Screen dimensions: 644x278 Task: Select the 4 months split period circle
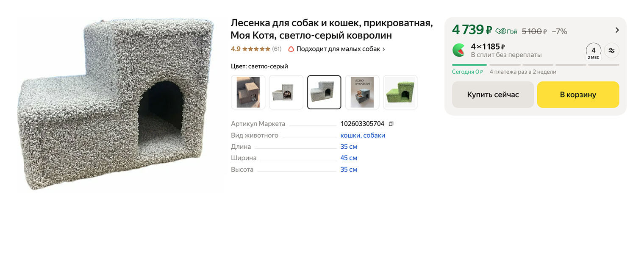point(593,50)
